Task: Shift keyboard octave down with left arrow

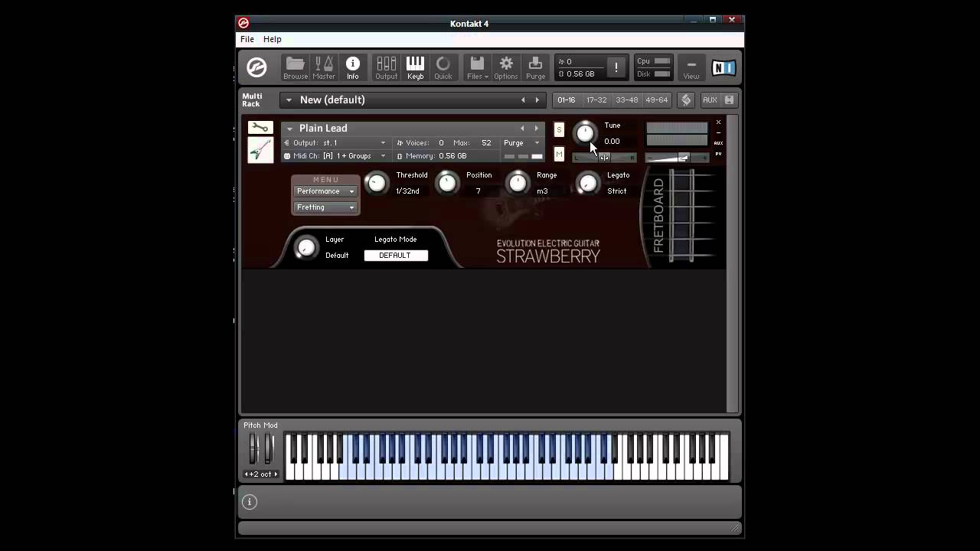Action: (x=247, y=474)
